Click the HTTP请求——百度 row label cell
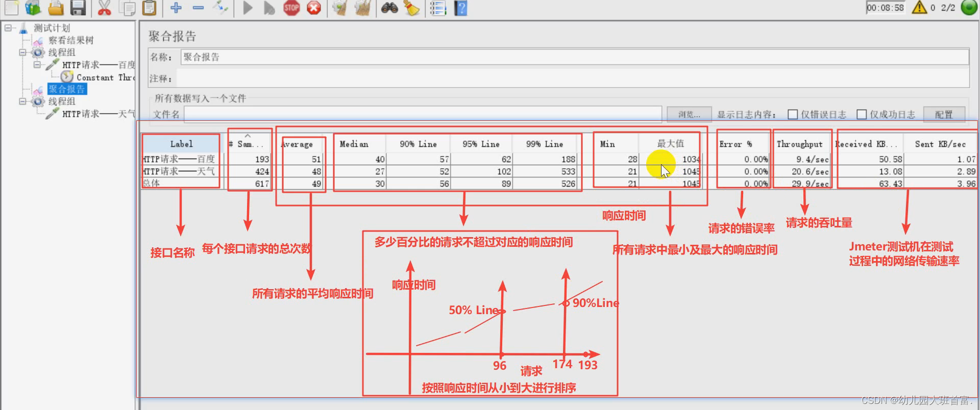Image resolution: width=980 pixels, height=410 pixels. (x=181, y=159)
